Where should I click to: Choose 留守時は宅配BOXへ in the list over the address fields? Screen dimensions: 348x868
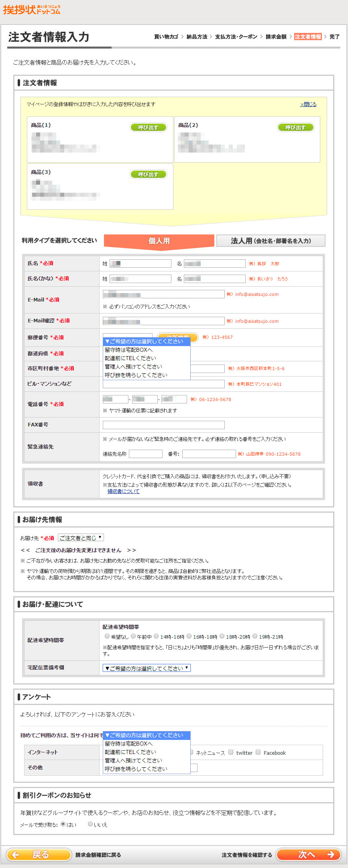point(147,350)
